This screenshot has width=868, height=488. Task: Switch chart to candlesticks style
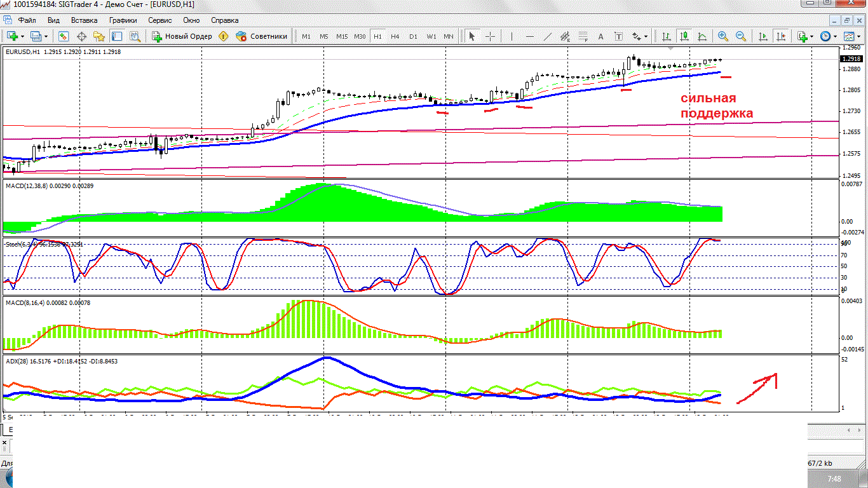point(684,36)
